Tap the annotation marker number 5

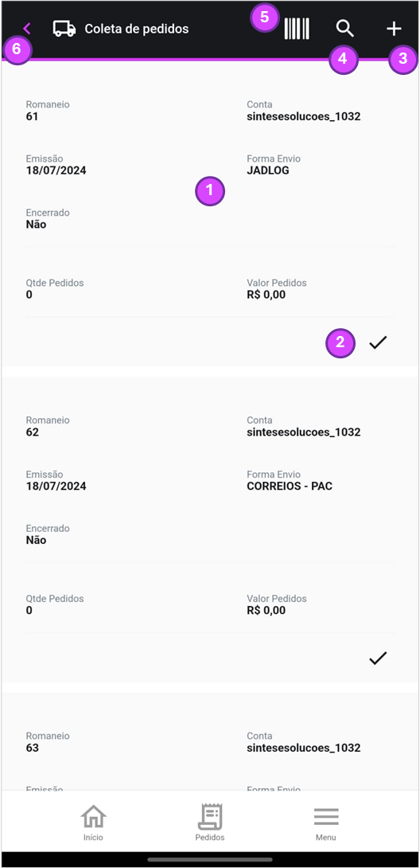[265, 17]
